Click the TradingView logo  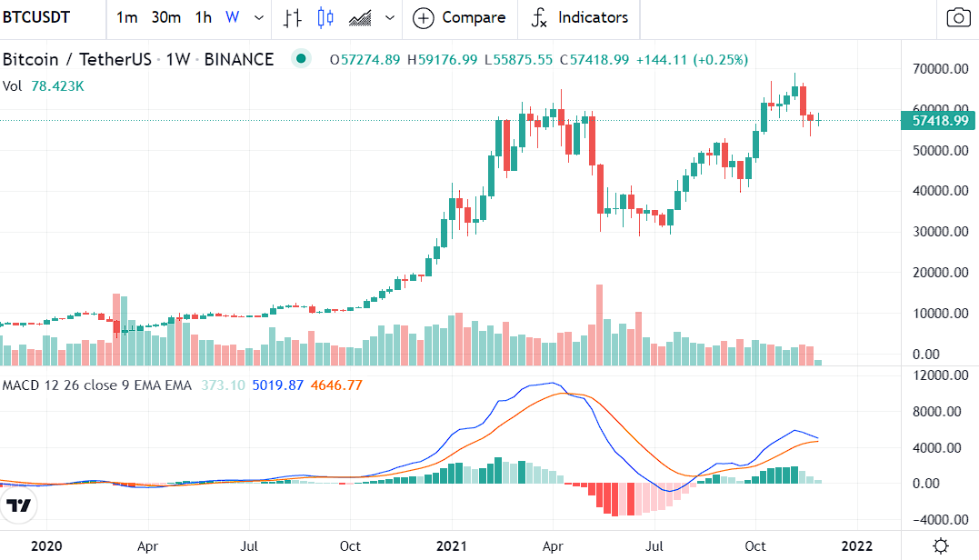coord(19,506)
